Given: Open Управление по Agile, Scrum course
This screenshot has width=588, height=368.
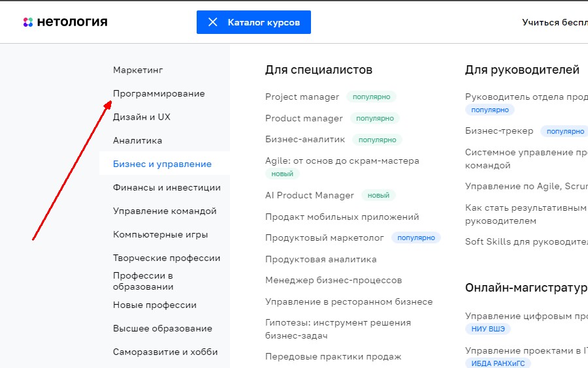Looking at the screenshot, I should 527,187.
